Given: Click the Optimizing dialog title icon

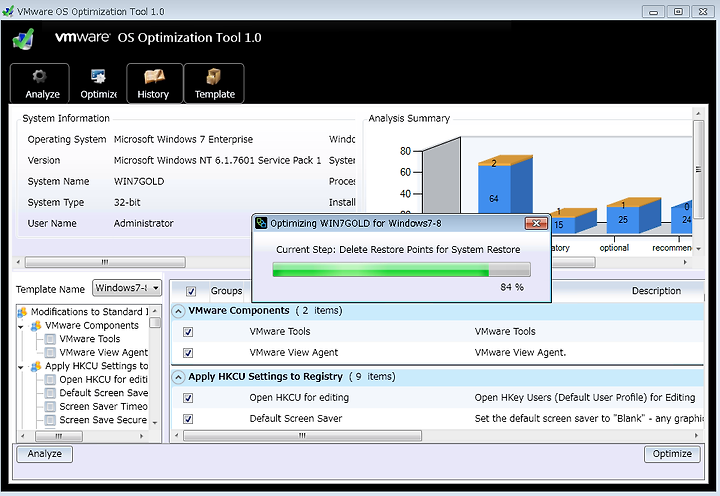Looking at the screenshot, I should [x=261, y=223].
